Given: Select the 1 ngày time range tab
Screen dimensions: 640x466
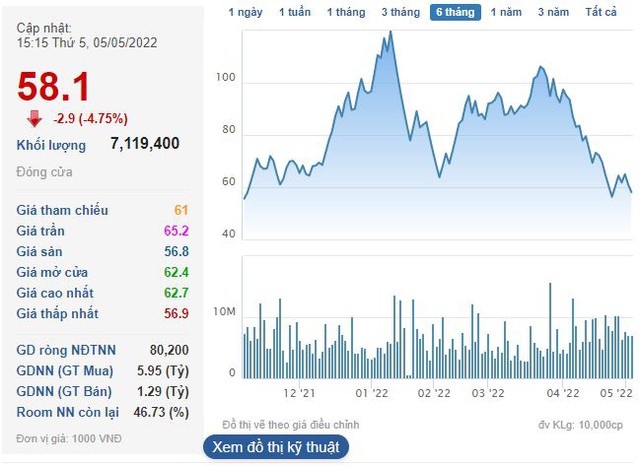Looking at the screenshot, I should pyautogui.click(x=245, y=12).
